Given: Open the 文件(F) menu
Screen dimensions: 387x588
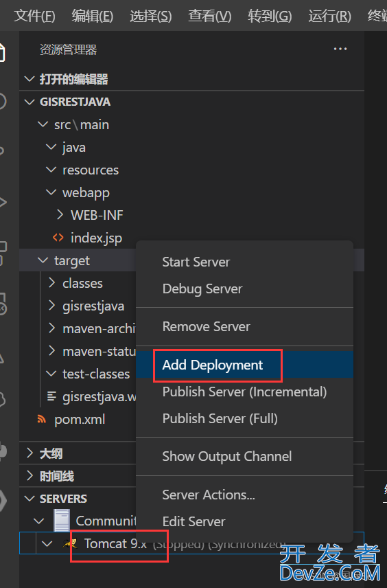Looking at the screenshot, I should tap(34, 16).
